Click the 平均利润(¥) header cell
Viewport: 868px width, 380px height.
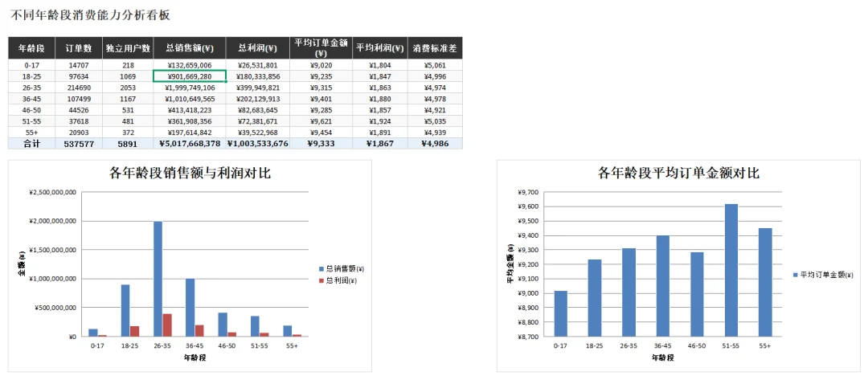click(379, 48)
